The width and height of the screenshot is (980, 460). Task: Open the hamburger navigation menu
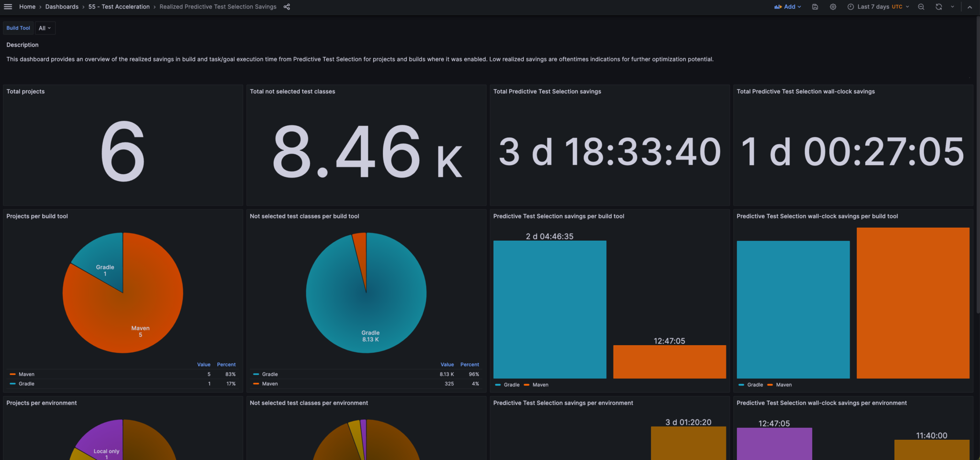[8, 7]
